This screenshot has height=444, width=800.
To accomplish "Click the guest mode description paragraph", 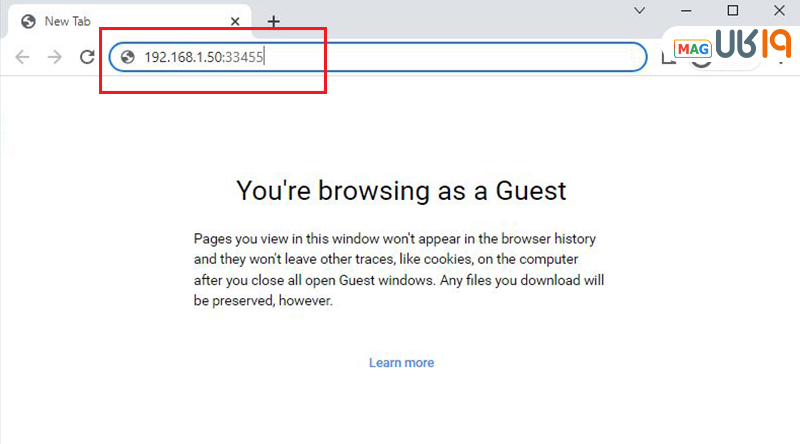I will tap(399, 270).
